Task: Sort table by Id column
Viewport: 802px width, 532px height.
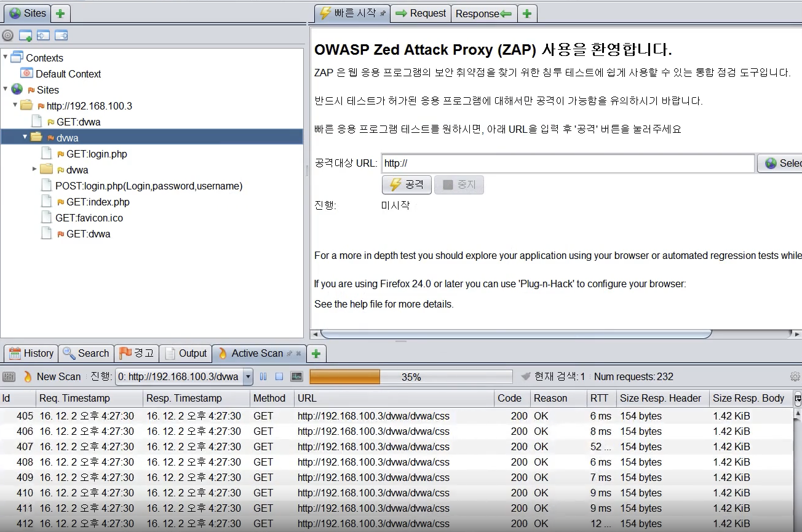Action: pyautogui.click(x=18, y=398)
